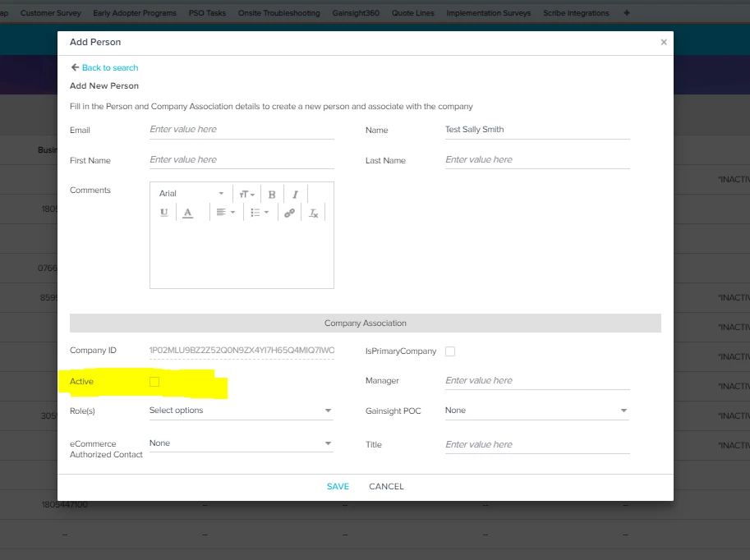The height and width of the screenshot is (560, 750).
Task: Open the Customer Survey tab
Action: tap(51, 13)
